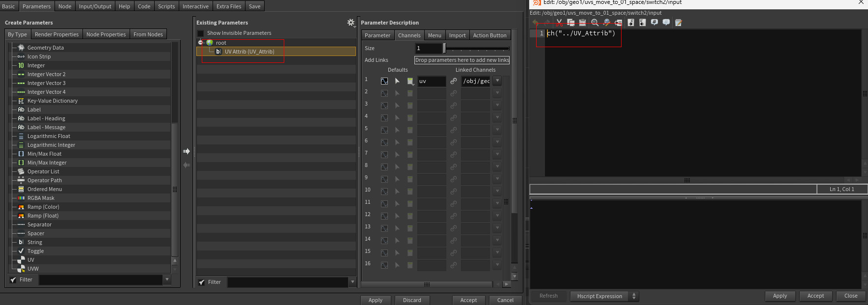
Task: Open the calculator menu icon in row 1
Action: coord(410,81)
